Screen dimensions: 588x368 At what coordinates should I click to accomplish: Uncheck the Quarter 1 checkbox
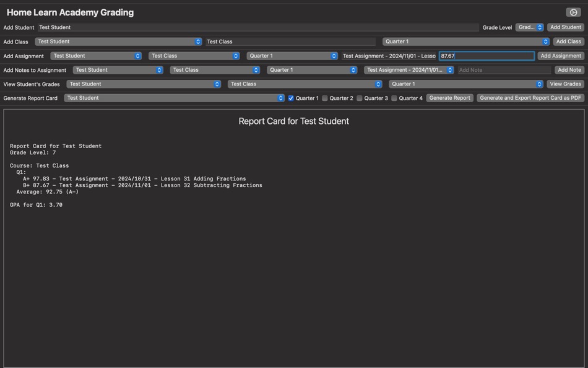(291, 97)
